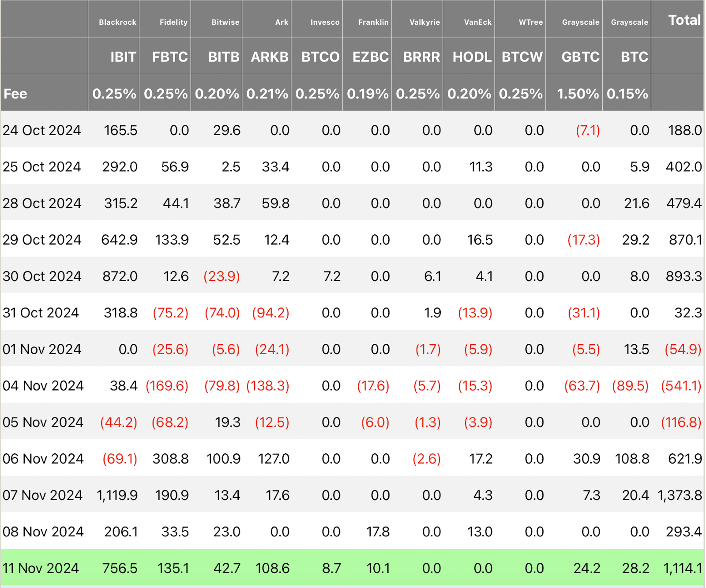Click the Blackrock issuer header
This screenshot has height=588, width=706.
117,22
